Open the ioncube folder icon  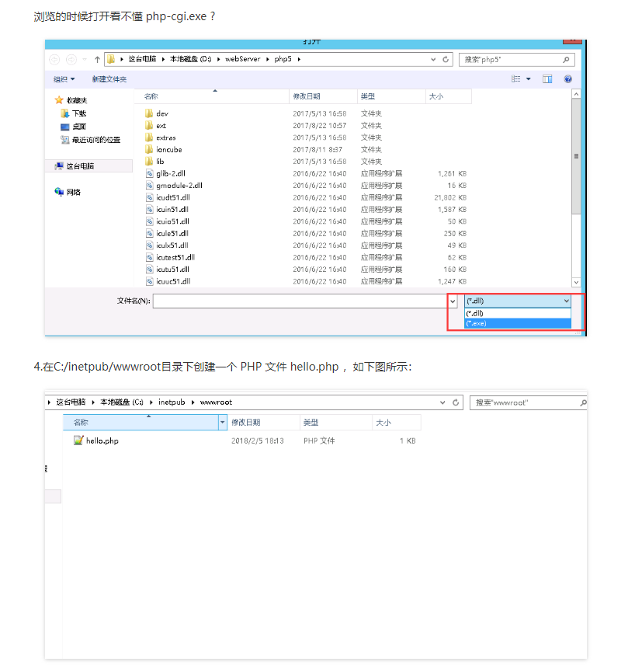(x=149, y=149)
